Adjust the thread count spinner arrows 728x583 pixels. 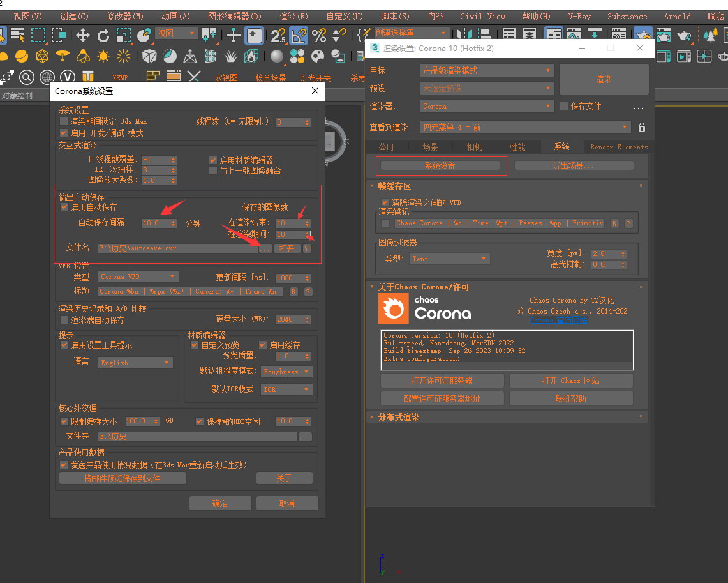[x=308, y=123]
